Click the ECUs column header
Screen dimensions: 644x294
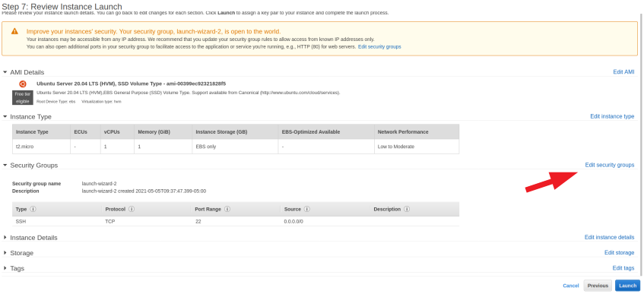pos(85,132)
